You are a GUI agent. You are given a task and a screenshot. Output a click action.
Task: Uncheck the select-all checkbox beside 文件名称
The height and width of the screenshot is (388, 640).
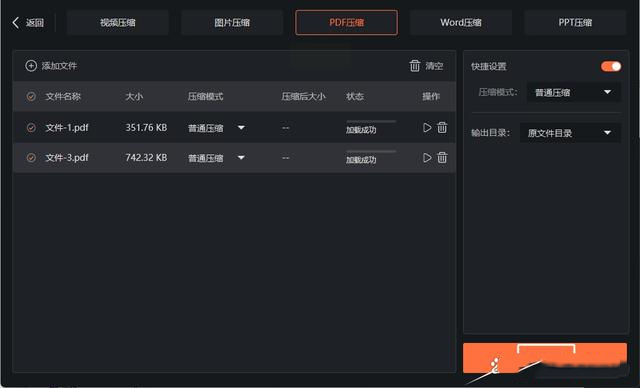click(x=31, y=96)
